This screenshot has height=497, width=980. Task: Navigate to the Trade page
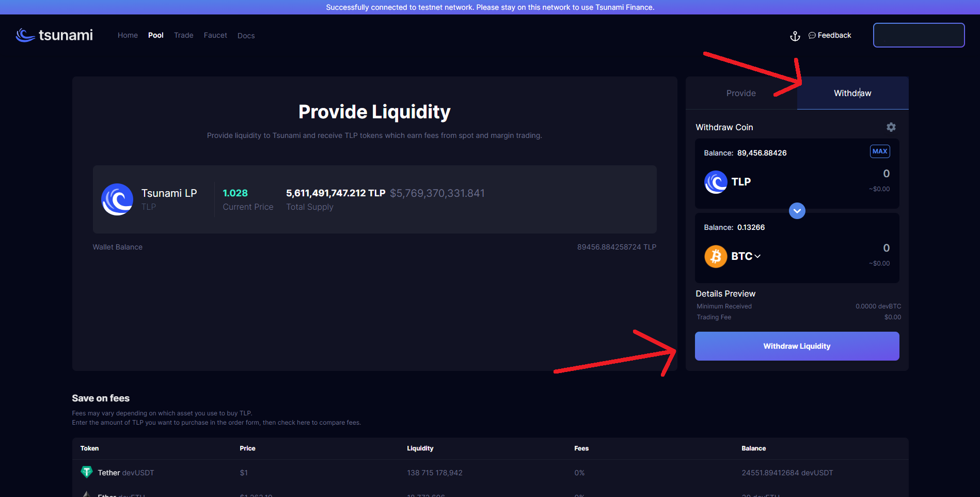[x=184, y=35]
